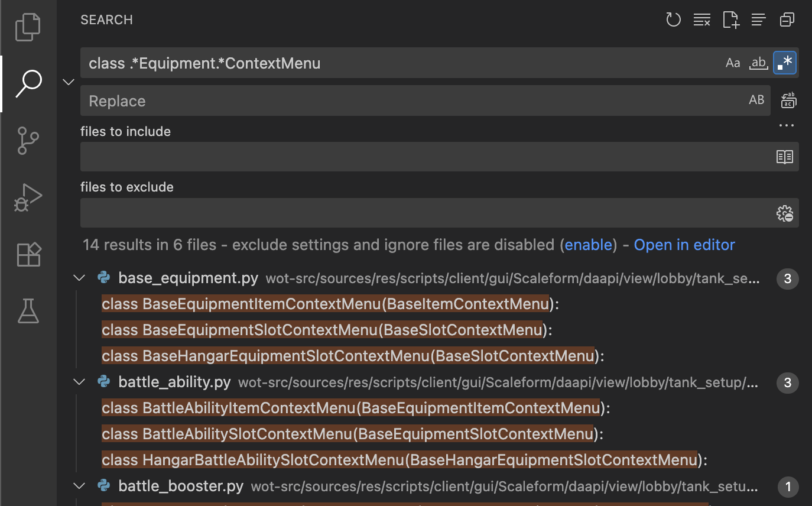Image resolution: width=812 pixels, height=506 pixels.
Task: Open the Explorer view in activity bar
Action: point(28,27)
